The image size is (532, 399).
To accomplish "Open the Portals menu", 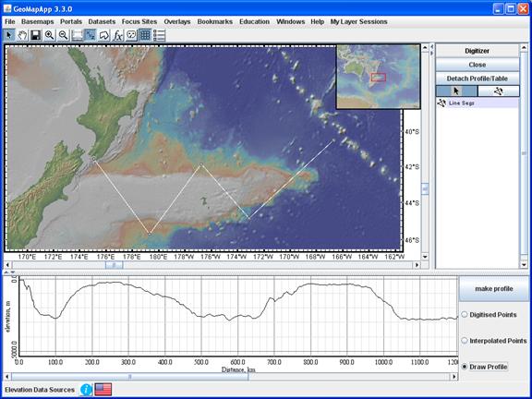I will click(71, 21).
